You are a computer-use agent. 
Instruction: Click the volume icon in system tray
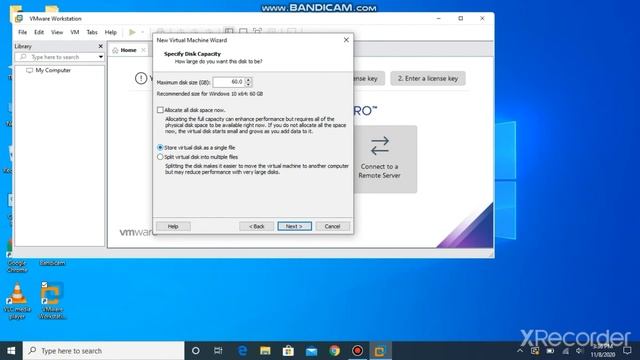[x=579, y=351]
